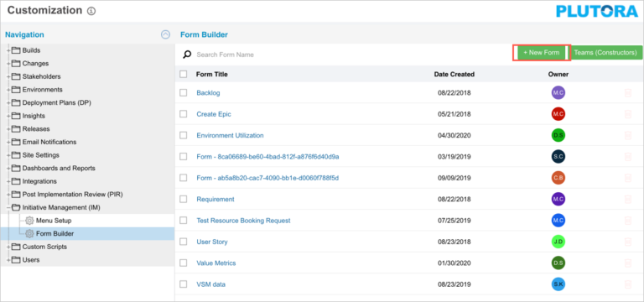Open the Environment Utilization form link
Screen dimensions: 644x302
tap(230, 136)
